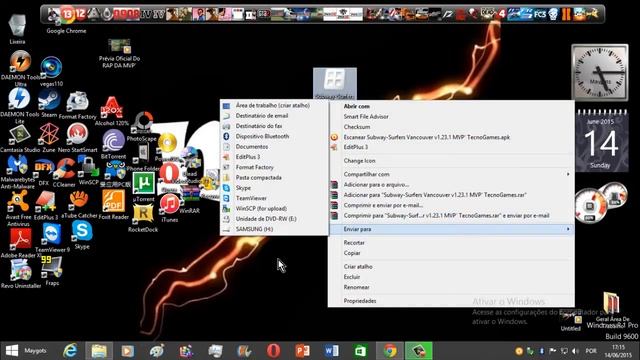
Task: Launch BitTorrent from the desktop
Action: click(113, 144)
